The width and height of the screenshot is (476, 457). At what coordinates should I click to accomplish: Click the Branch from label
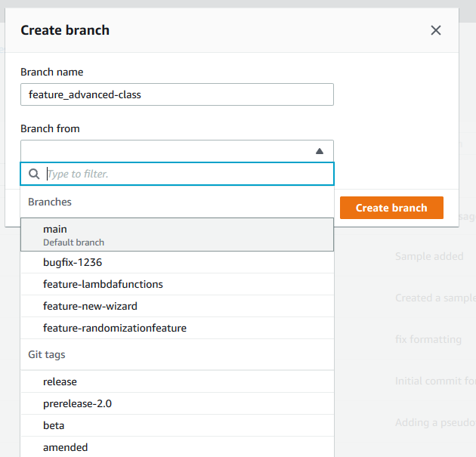[x=50, y=128]
